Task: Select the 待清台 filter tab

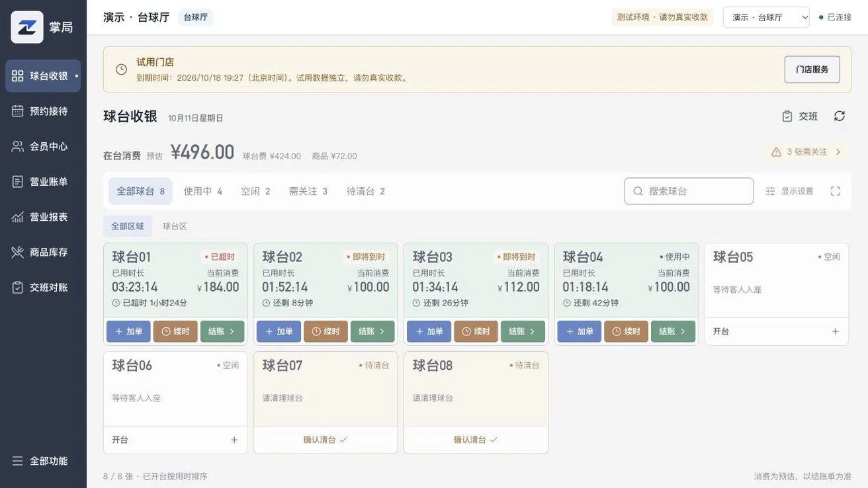Action: 366,191
